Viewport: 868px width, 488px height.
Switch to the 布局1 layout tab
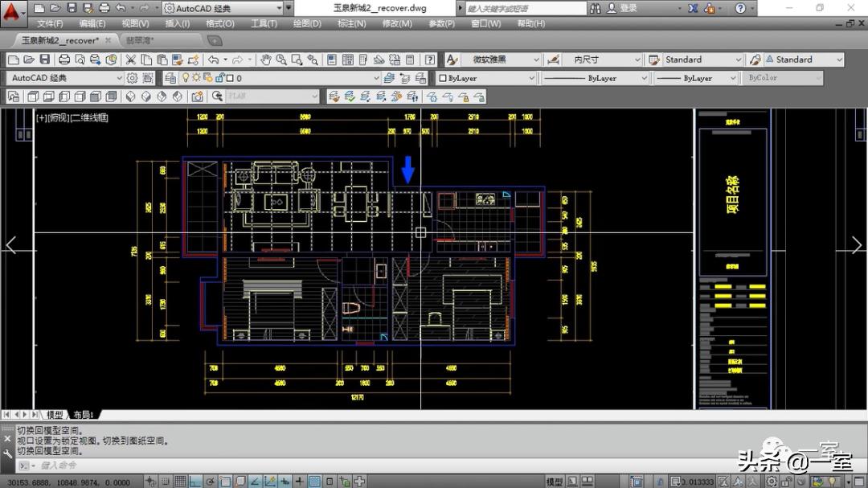tap(84, 415)
